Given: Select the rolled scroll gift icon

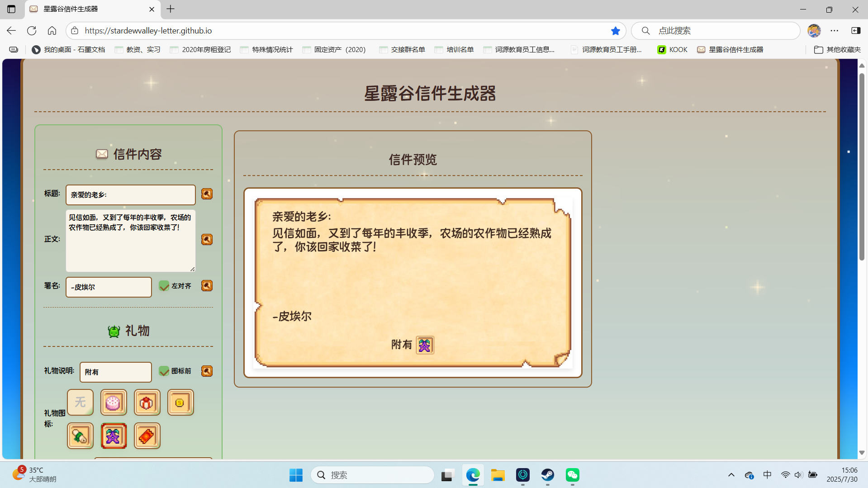Looking at the screenshot, I should 80,436.
